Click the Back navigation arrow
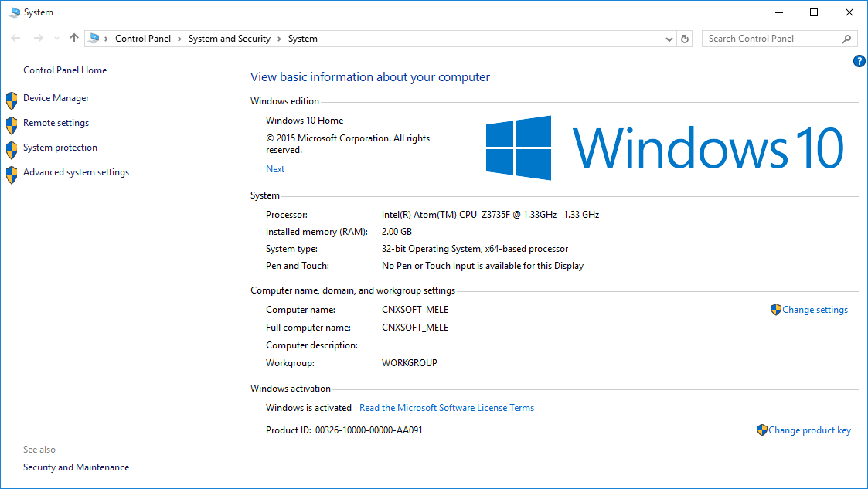 (15, 38)
